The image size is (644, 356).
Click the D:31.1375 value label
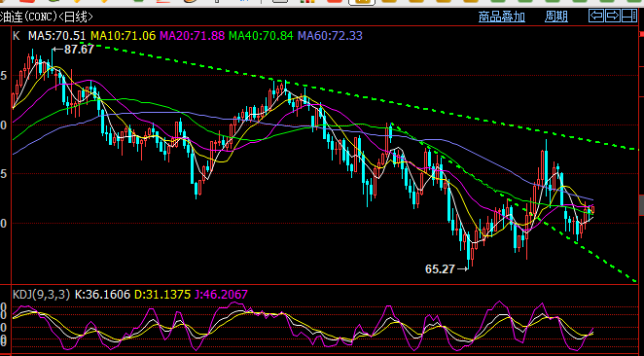(x=162, y=295)
